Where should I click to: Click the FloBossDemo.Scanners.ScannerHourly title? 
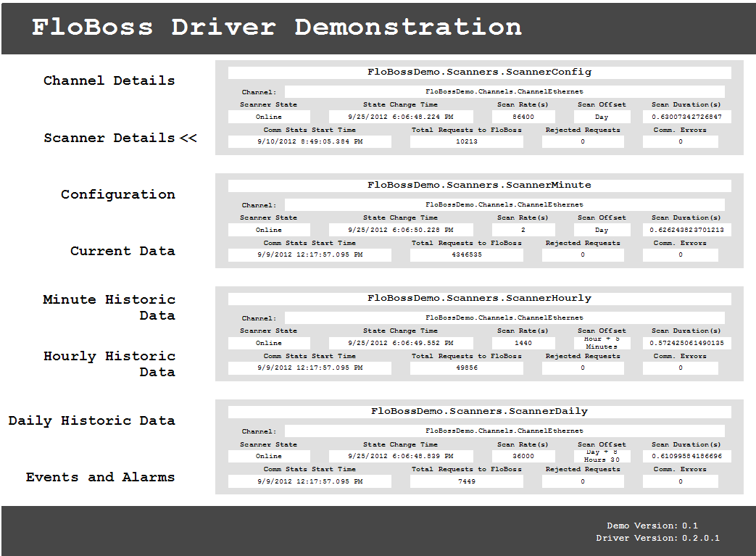(479, 299)
